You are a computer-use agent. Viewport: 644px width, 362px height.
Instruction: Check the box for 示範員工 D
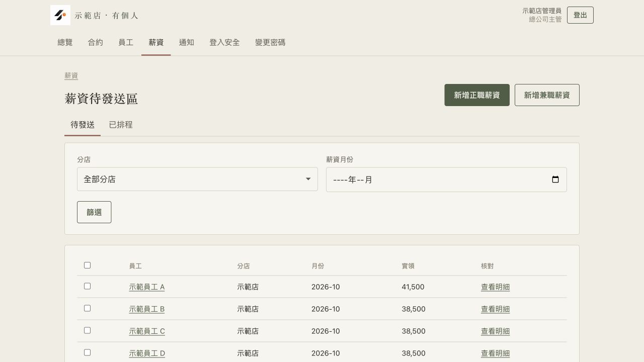[x=87, y=352]
